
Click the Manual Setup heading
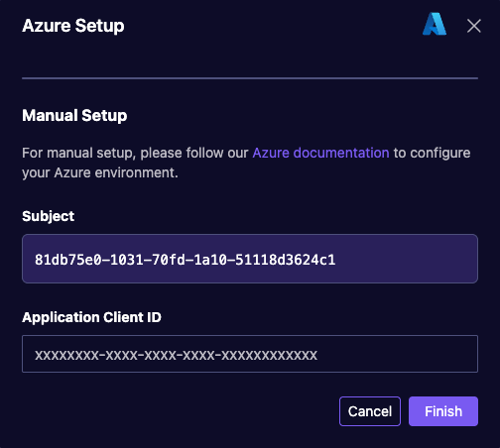tap(74, 116)
